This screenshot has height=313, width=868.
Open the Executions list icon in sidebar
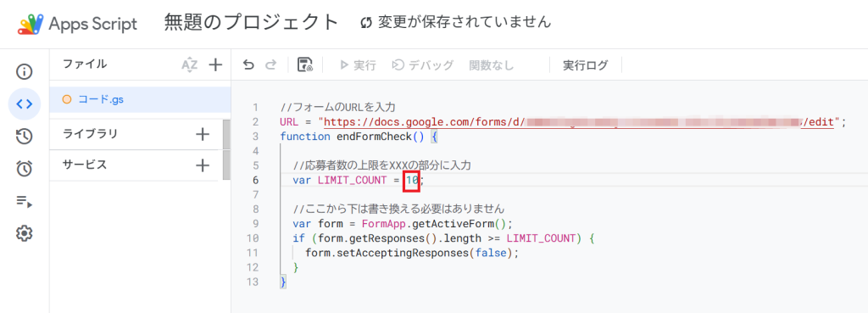pyautogui.click(x=25, y=202)
